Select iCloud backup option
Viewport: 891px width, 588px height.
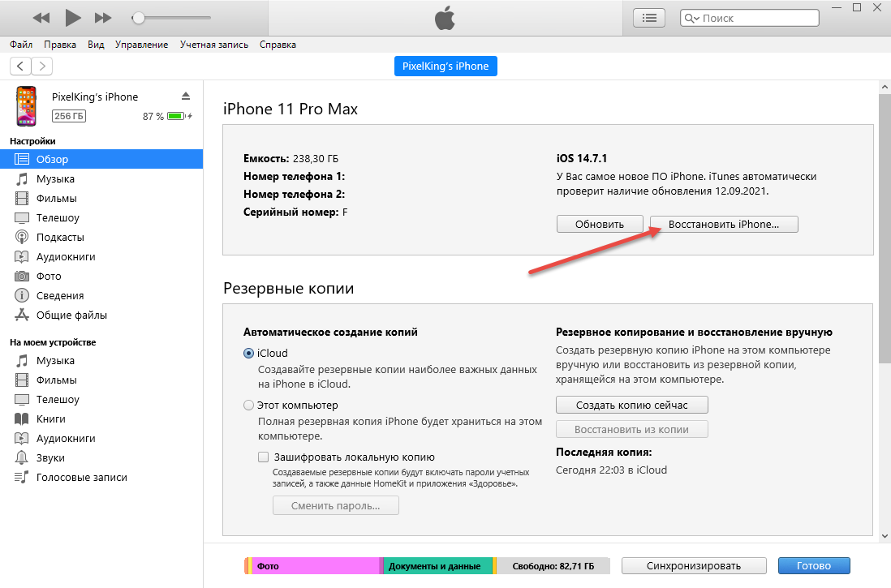[x=248, y=354]
